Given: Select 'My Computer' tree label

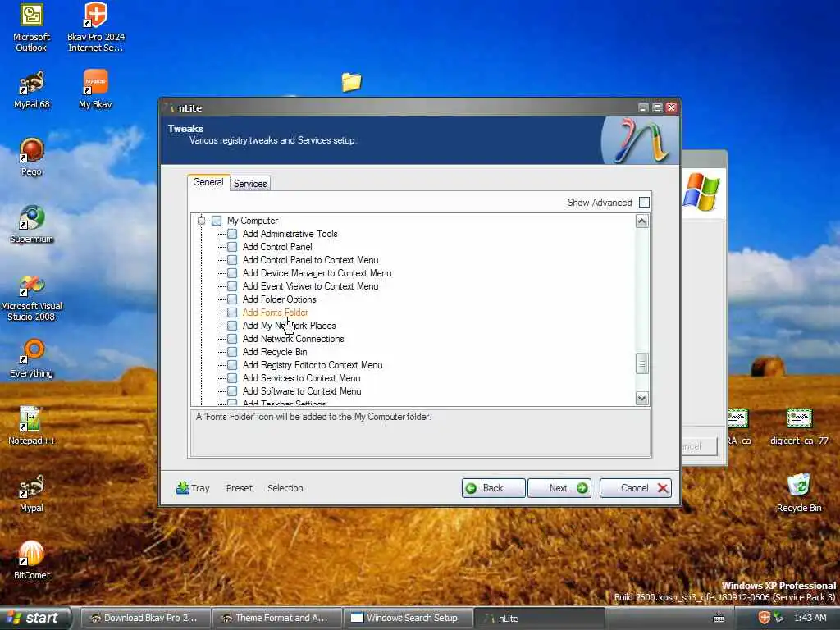Looking at the screenshot, I should [253, 221].
